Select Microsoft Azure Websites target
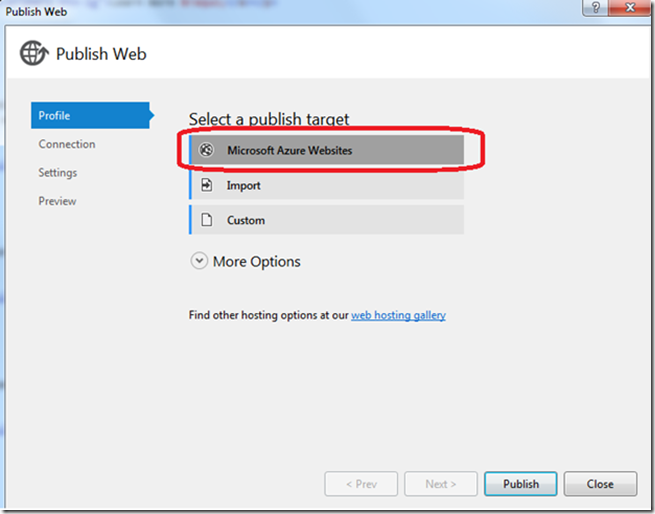Screen dimensions: 655x514 pyautogui.click(x=327, y=150)
